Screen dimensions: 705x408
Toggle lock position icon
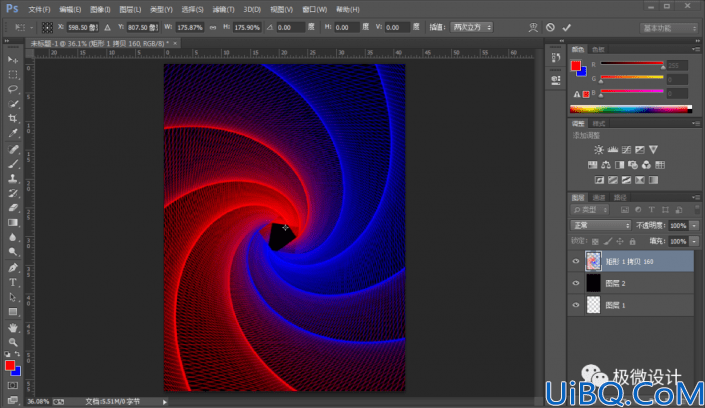[x=620, y=242]
